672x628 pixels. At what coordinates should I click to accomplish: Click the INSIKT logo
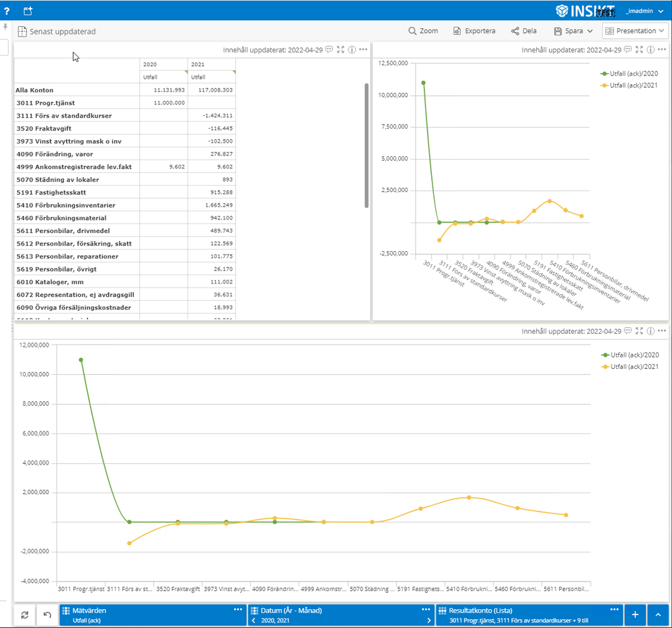[x=585, y=11]
